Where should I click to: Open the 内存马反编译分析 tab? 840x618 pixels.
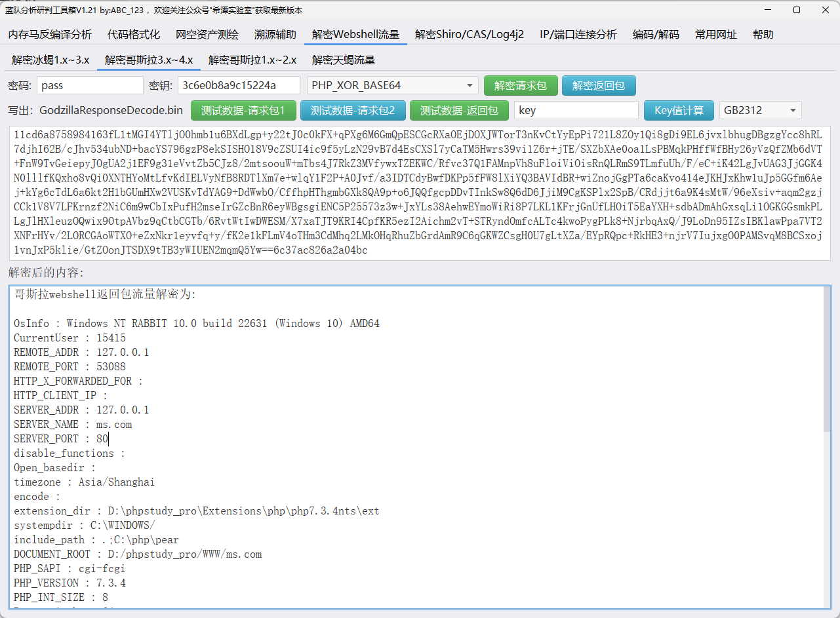point(50,35)
